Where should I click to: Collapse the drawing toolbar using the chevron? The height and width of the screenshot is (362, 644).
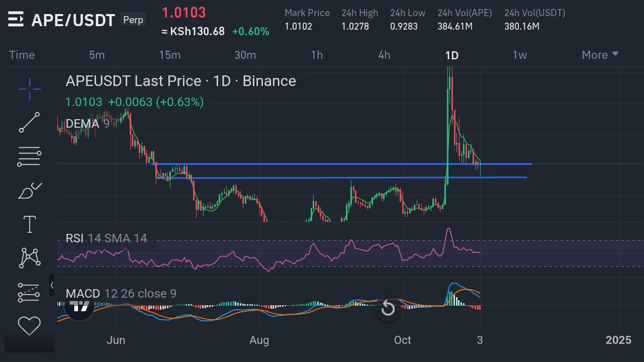(52, 285)
